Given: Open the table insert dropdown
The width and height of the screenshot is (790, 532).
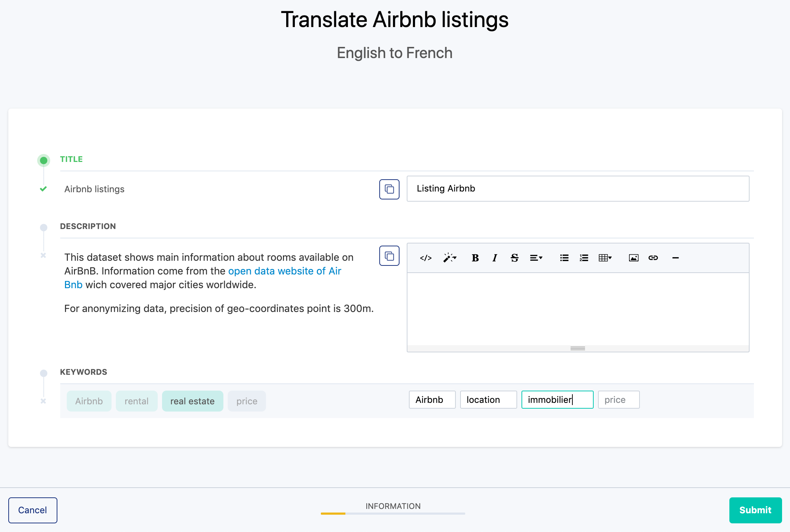Looking at the screenshot, I should tap(605, 258).
